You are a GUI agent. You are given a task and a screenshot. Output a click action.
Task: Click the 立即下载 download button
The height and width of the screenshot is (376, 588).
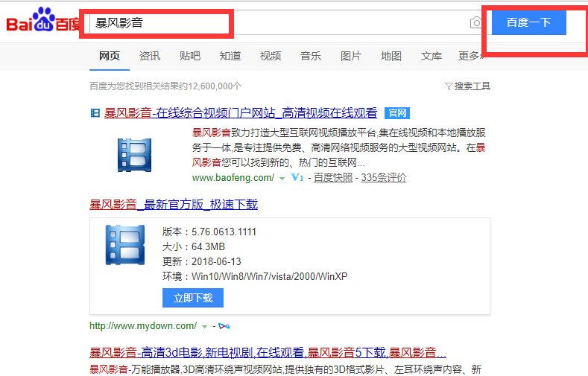click(x=192, y=298)
